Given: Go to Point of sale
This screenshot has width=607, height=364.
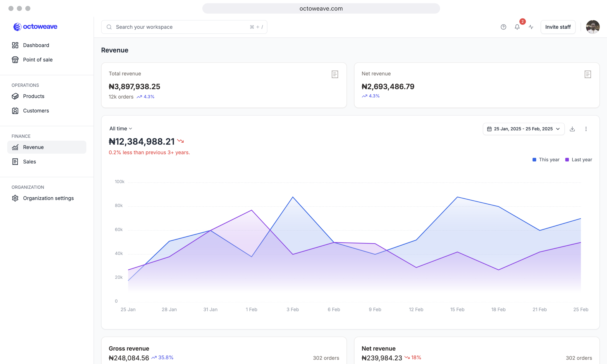Looking at the screenshot, I should point(38,60).
